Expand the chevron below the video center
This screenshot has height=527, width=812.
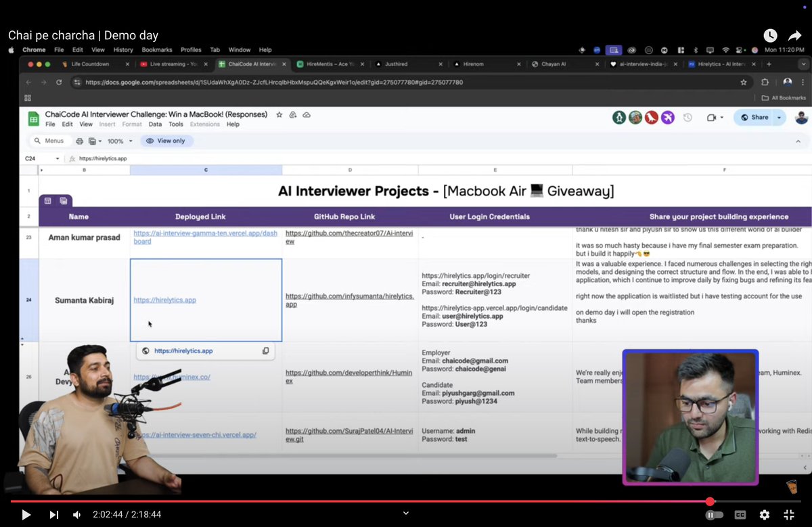point(406,513)
